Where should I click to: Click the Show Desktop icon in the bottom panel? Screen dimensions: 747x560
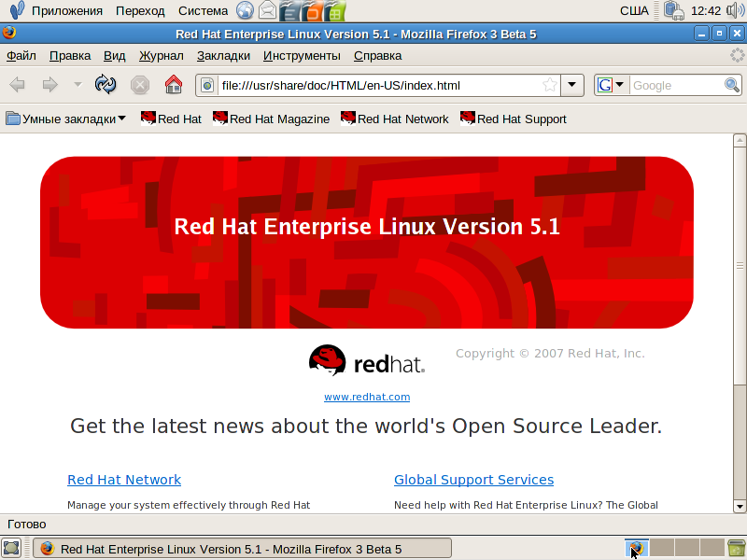(11, 549)
